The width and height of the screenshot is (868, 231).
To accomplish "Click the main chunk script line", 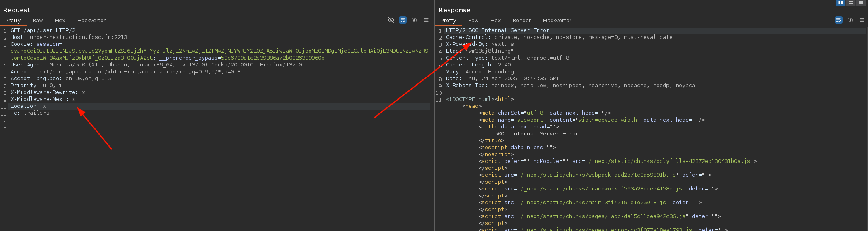I will pos(590,203).
